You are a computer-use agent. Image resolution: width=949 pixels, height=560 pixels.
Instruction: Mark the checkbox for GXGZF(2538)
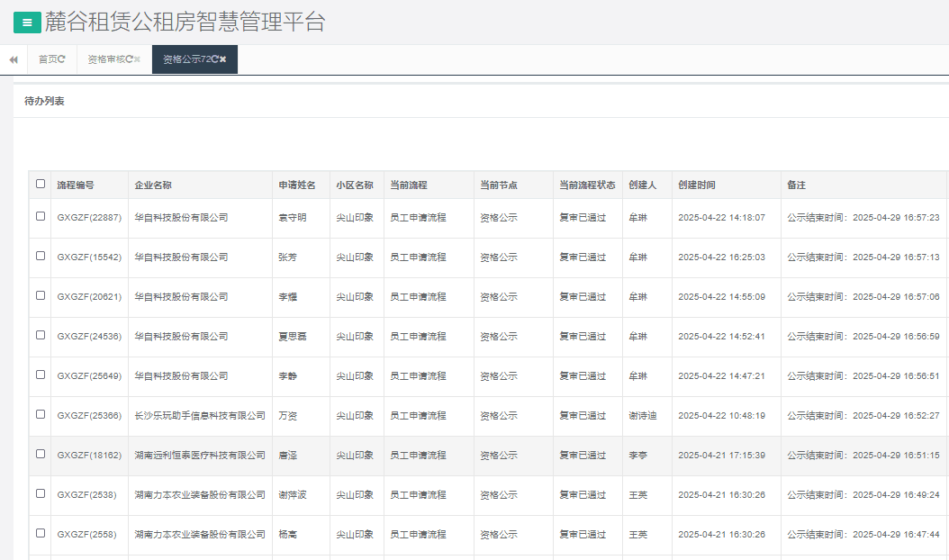41,493
